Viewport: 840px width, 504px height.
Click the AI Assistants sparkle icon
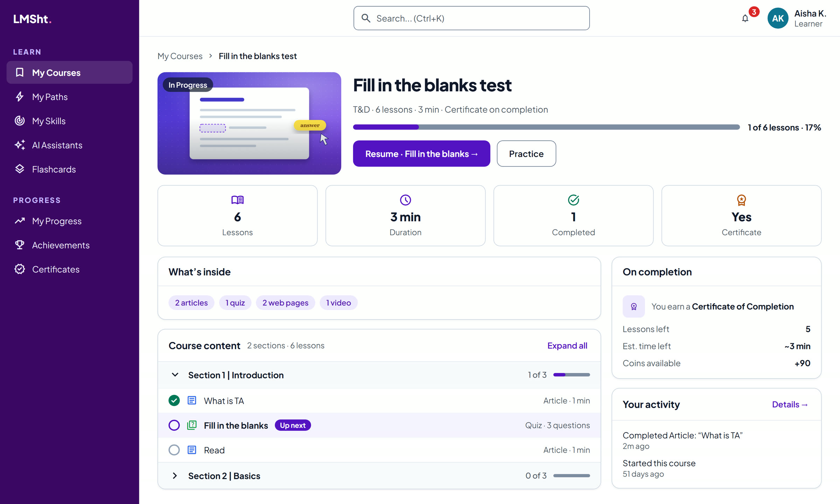(20, 145)
